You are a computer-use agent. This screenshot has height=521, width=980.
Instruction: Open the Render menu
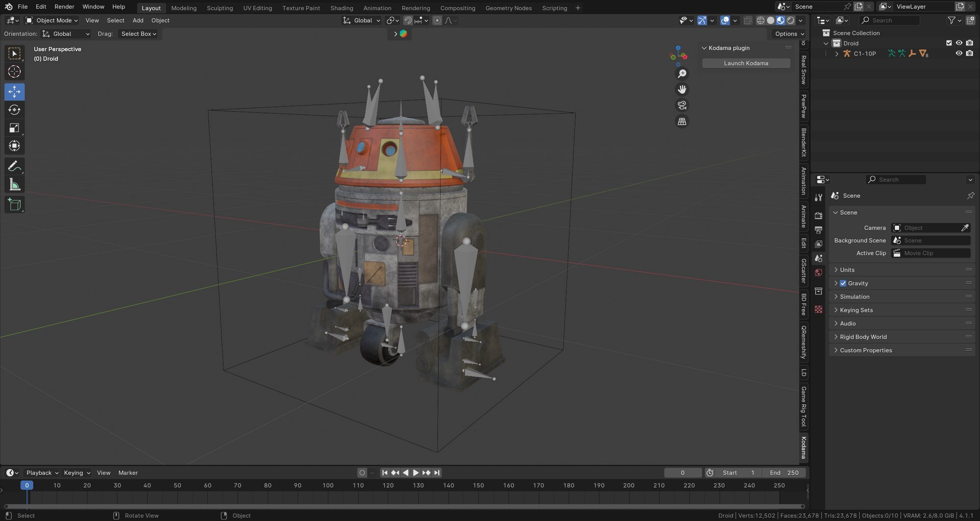click(x=64, y=7)
